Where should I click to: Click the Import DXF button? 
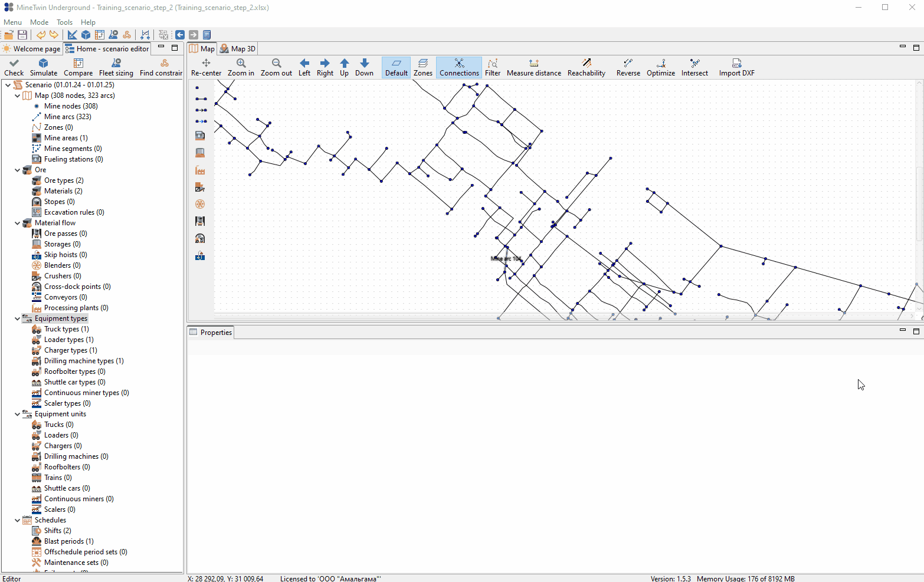736,67
